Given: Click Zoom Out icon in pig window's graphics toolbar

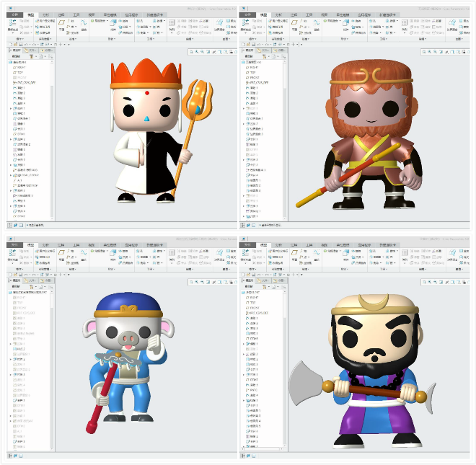Looking at the screenshot, I should click(x=203, y=282).
